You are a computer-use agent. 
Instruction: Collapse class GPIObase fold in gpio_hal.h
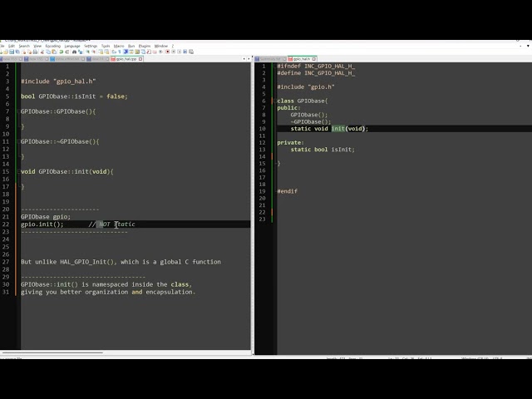[274, 101]
